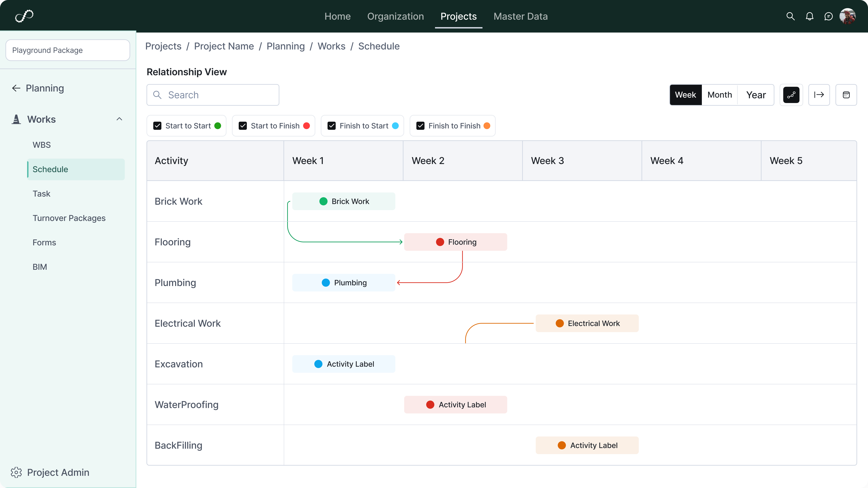Switch to Month view

720,95
